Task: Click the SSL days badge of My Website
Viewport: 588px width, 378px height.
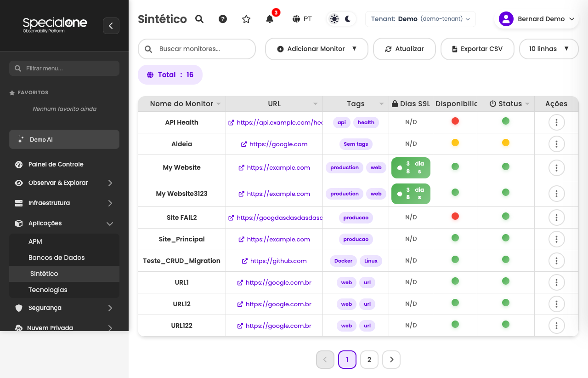Action: [411, 167]
